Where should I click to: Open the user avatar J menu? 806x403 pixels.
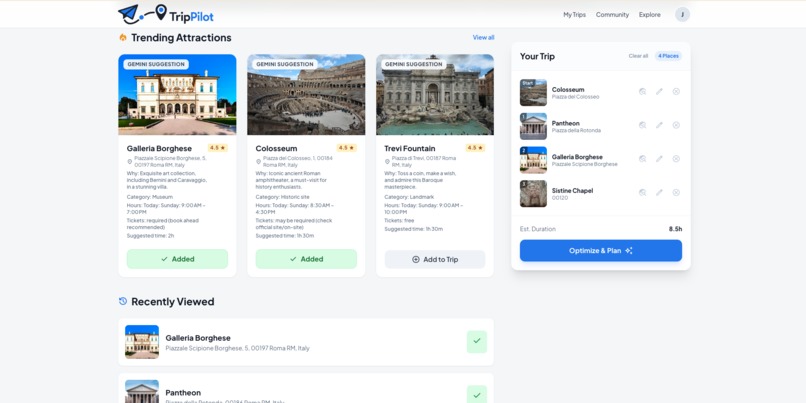682,14
